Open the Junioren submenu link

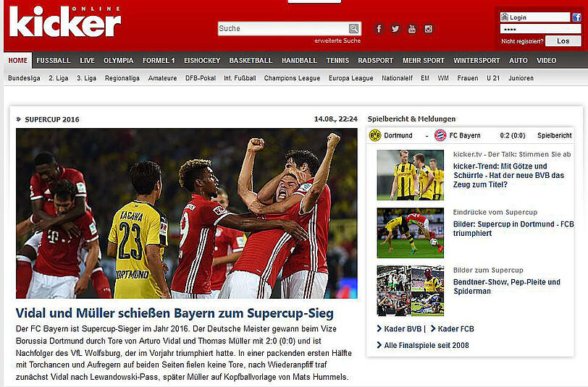521,78
